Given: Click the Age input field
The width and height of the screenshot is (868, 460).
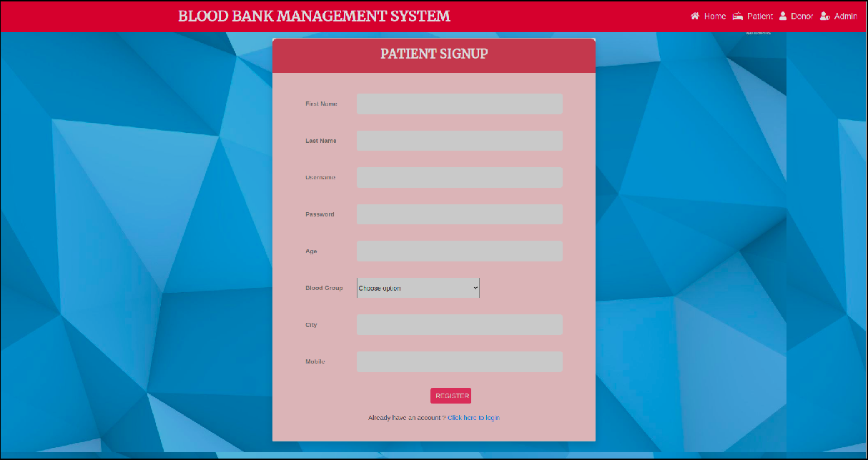Looking at the screenshot, I should (x=460, y=251).
